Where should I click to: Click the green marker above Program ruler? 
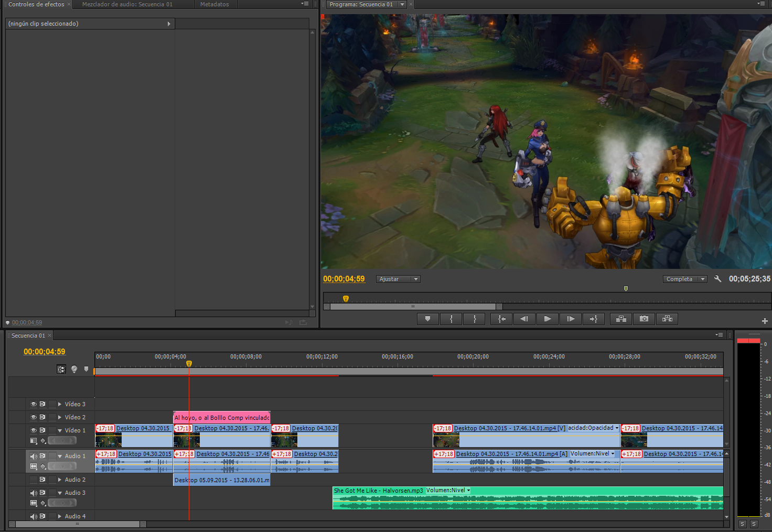tap(626, 288)
